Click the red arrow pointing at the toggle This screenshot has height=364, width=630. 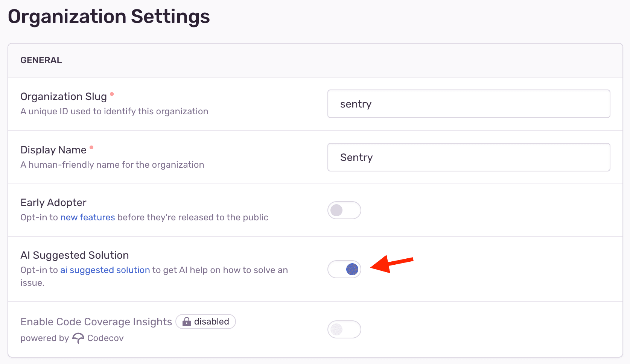tap(391, 264)
